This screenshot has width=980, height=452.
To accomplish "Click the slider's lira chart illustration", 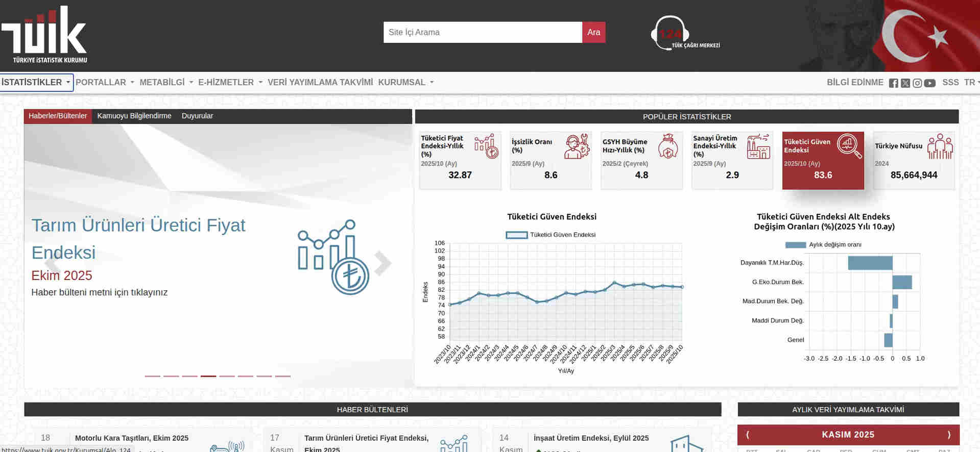I will coord(334,257).
